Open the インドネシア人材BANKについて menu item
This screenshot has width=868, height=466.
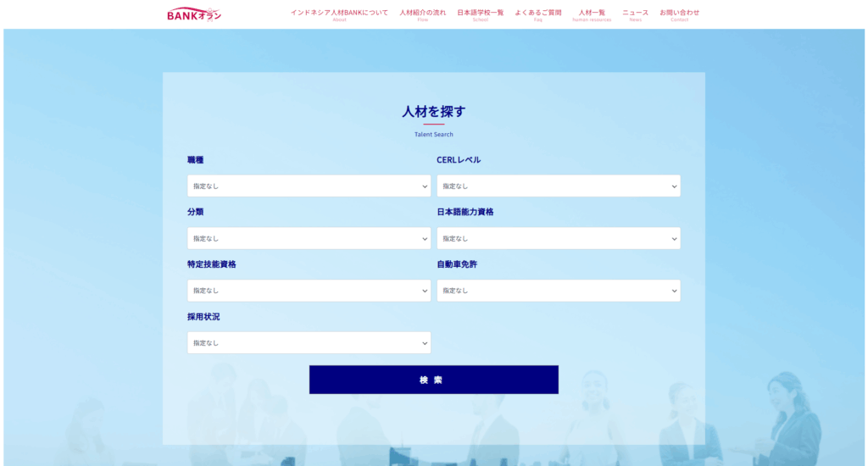[339, 14]
